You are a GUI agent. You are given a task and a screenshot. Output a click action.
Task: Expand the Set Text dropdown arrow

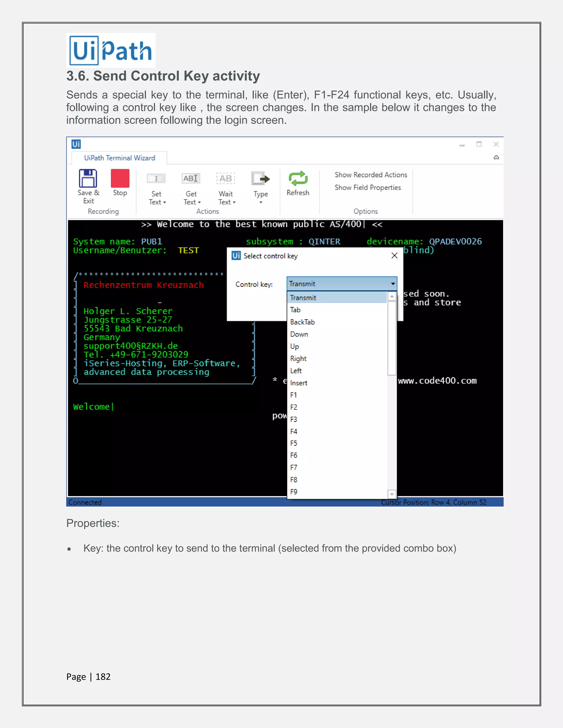pos(164,202)
